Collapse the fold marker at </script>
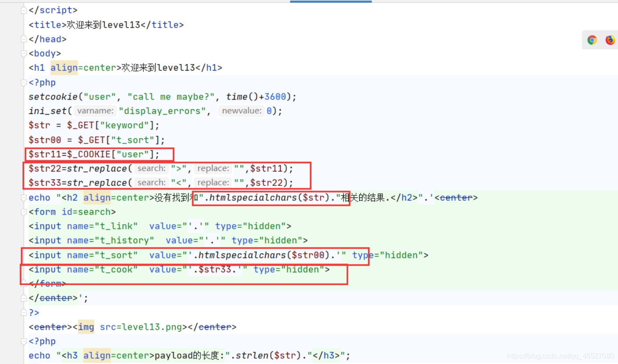Image resolution: width=618 pixels, height=364 pixels. point(24,10)
